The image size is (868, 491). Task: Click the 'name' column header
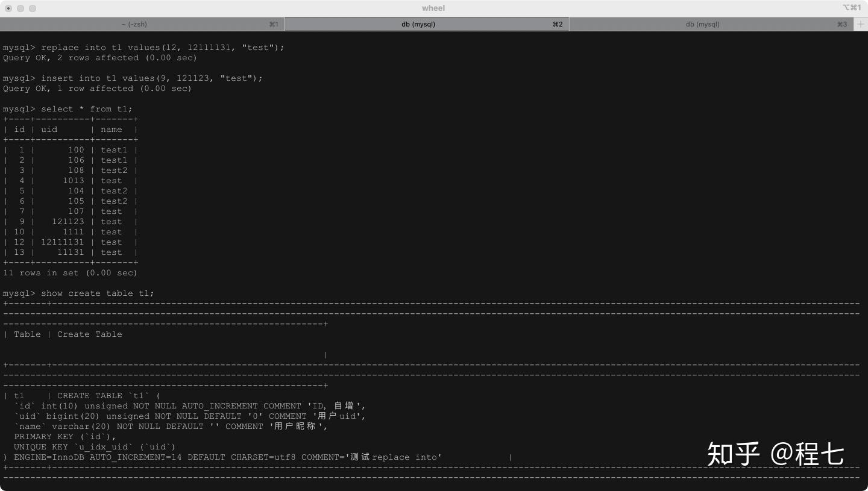tap(112, 130)
